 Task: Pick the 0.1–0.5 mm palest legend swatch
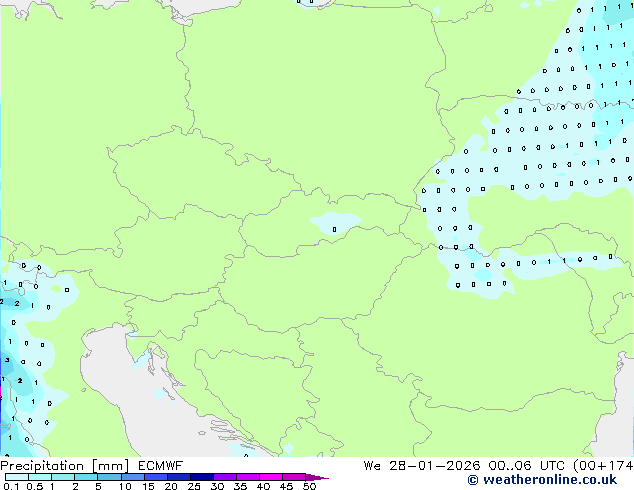[x=17, y=477]
